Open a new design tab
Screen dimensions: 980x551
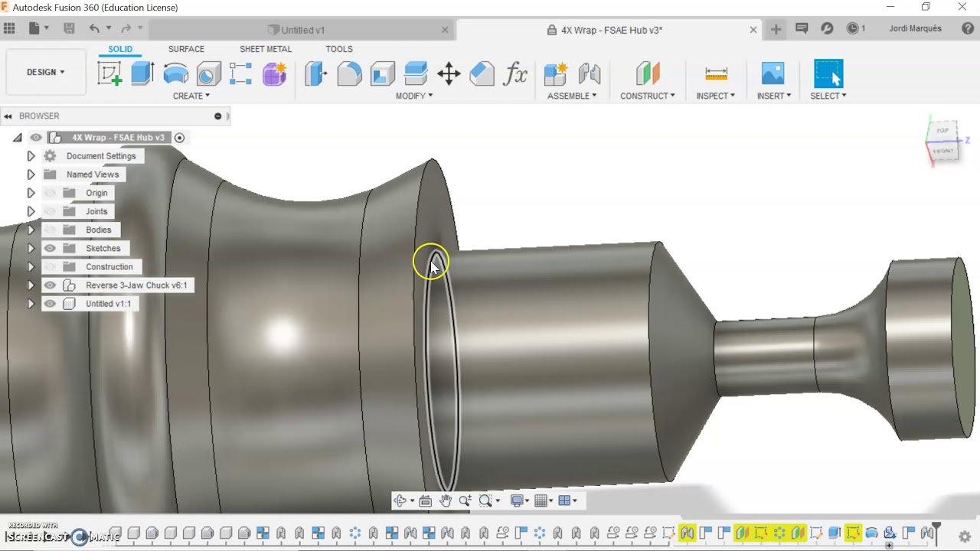click(776, 29)
